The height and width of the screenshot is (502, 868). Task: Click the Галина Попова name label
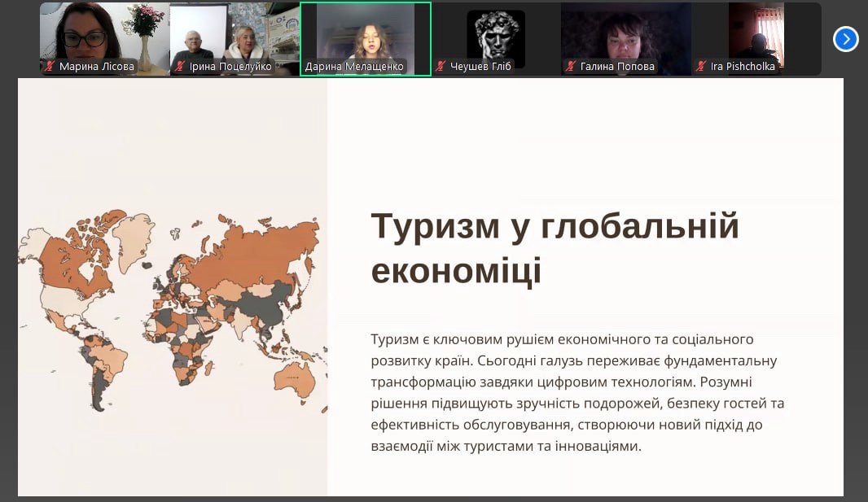[x=617, y=67]
